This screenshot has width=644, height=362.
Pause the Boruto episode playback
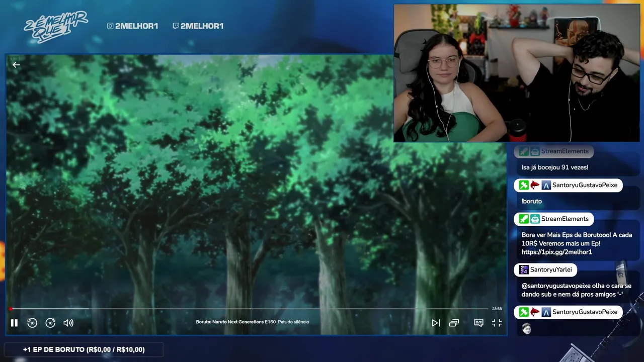pos(14,323)
